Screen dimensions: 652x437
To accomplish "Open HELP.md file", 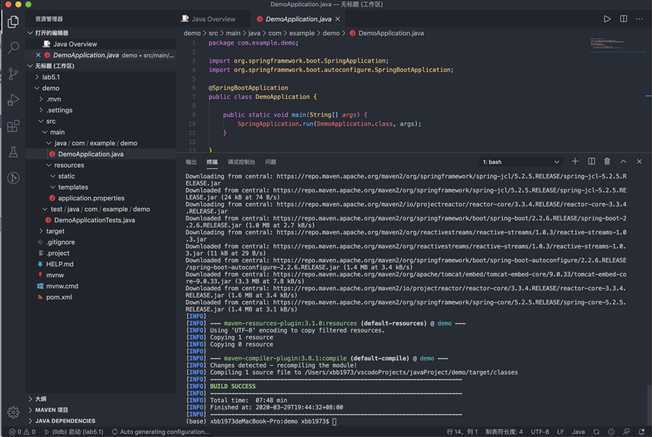I will tap(102, 264).
